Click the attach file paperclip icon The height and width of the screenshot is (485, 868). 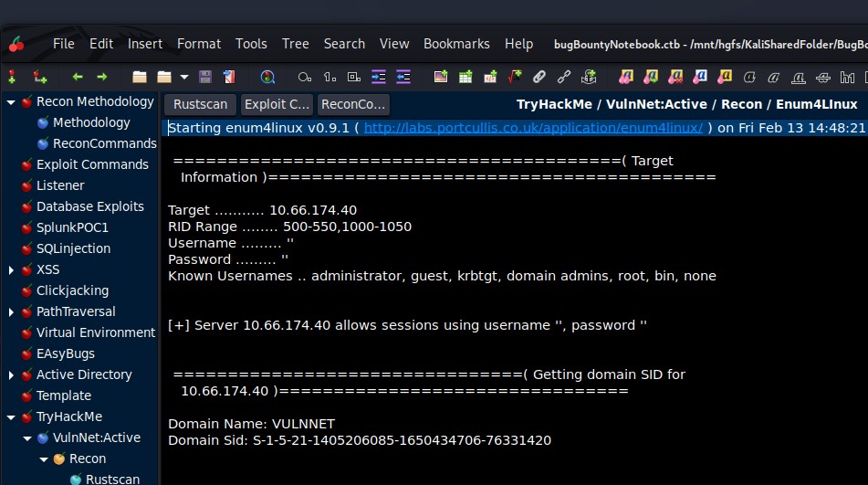click(539, 77)
